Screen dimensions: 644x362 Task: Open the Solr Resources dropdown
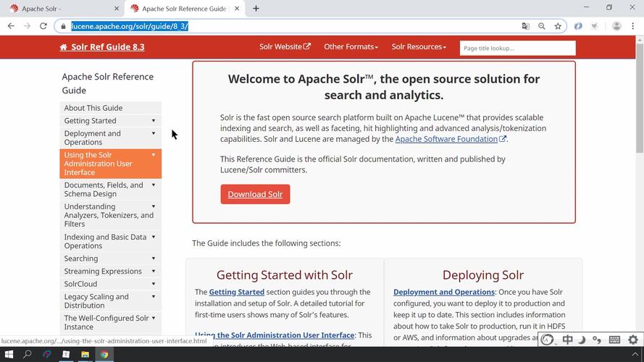pos(419,47)
